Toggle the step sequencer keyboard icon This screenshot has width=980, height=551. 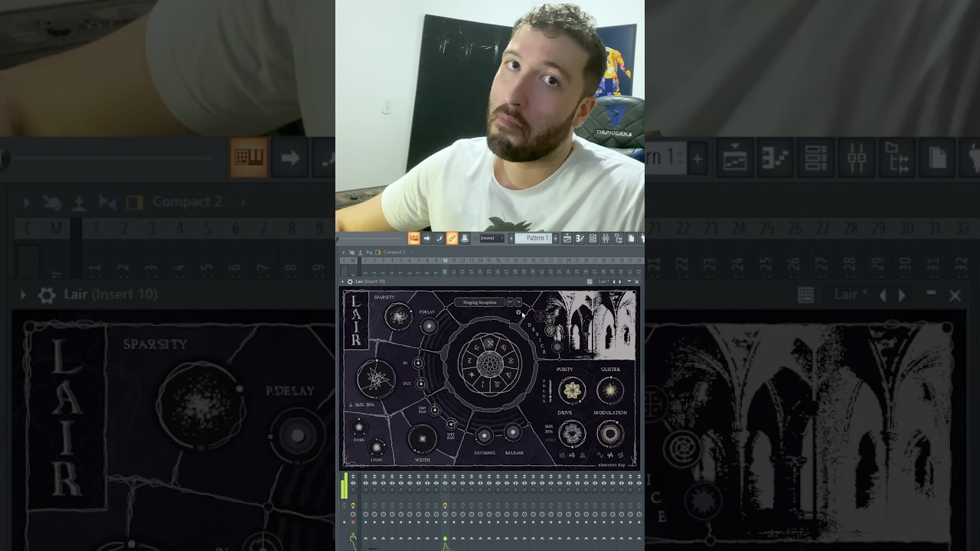click(414, 239)
